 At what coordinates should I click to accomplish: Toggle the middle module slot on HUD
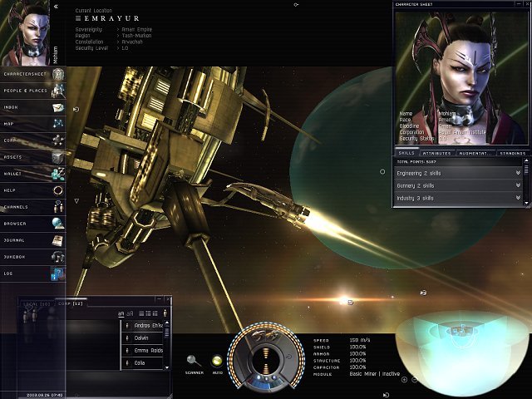266,379
